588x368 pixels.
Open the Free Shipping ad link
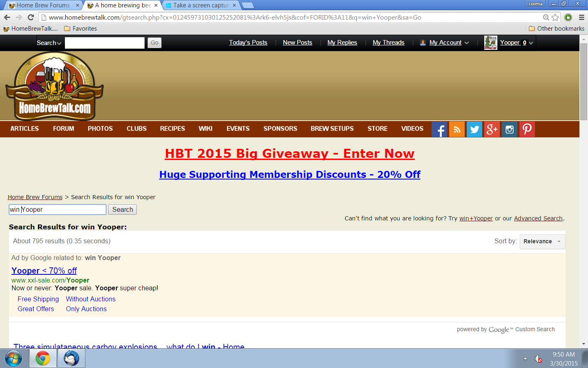tap(38, 299)
